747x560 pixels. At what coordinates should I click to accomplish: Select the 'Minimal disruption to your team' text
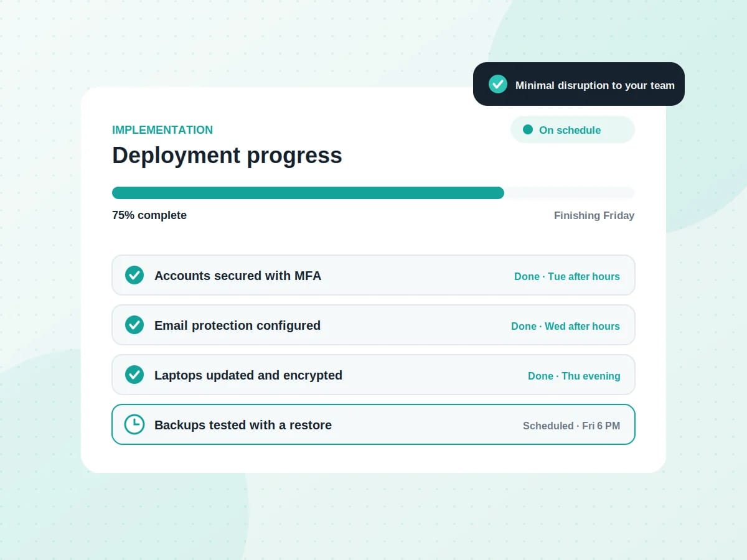595,85
